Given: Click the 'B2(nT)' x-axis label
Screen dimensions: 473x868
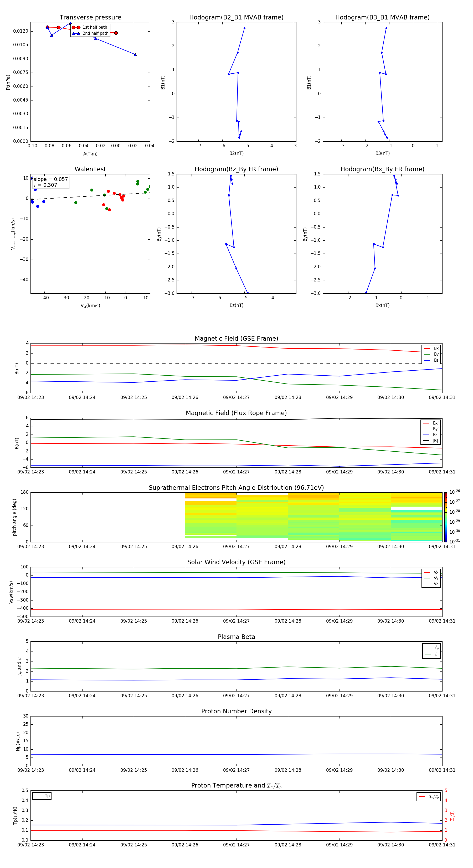Looking at the screenshot, I should coord(236,153).
